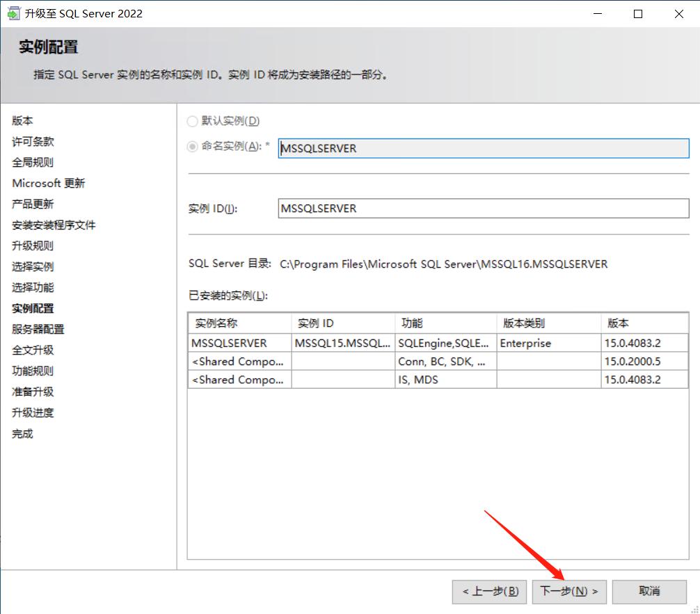Screen dimensions: 700x614
Task: Select 服务器配置 in the step list
Action: 38,330
